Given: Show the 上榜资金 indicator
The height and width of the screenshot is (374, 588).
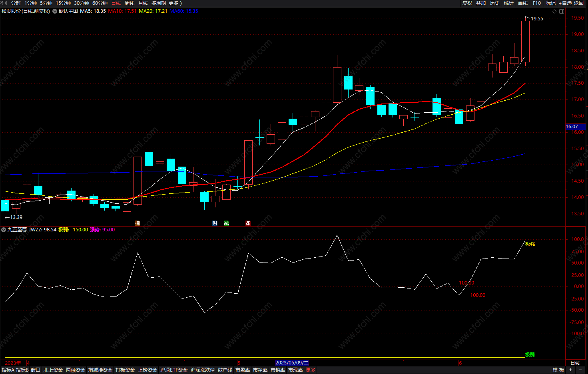Looking at the screenshot, I should click(147, 370).
